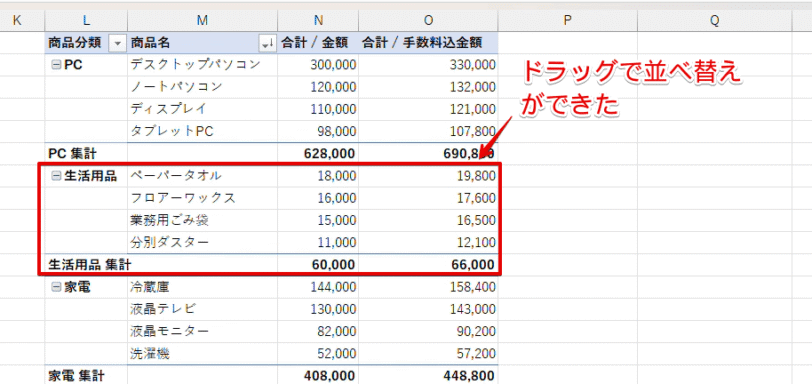
Task: Click the 17,600 amount cell
Action: (x=428, y=198)
